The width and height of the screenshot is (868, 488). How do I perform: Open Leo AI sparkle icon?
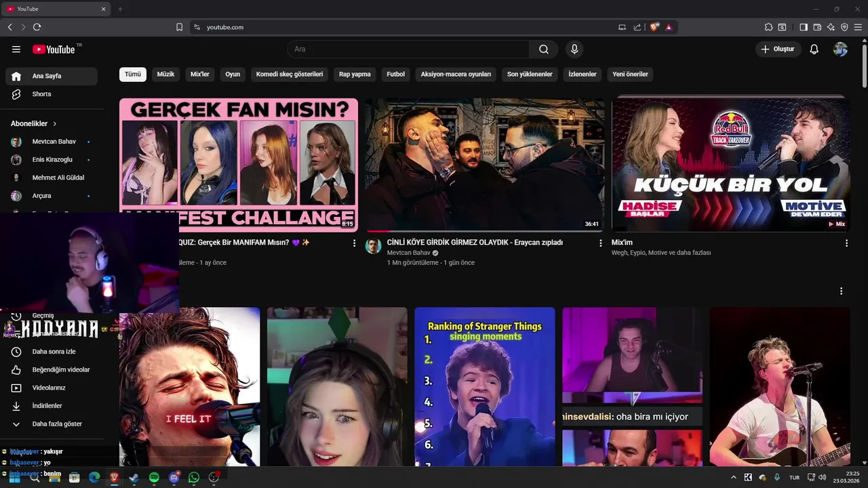(831, 27)
